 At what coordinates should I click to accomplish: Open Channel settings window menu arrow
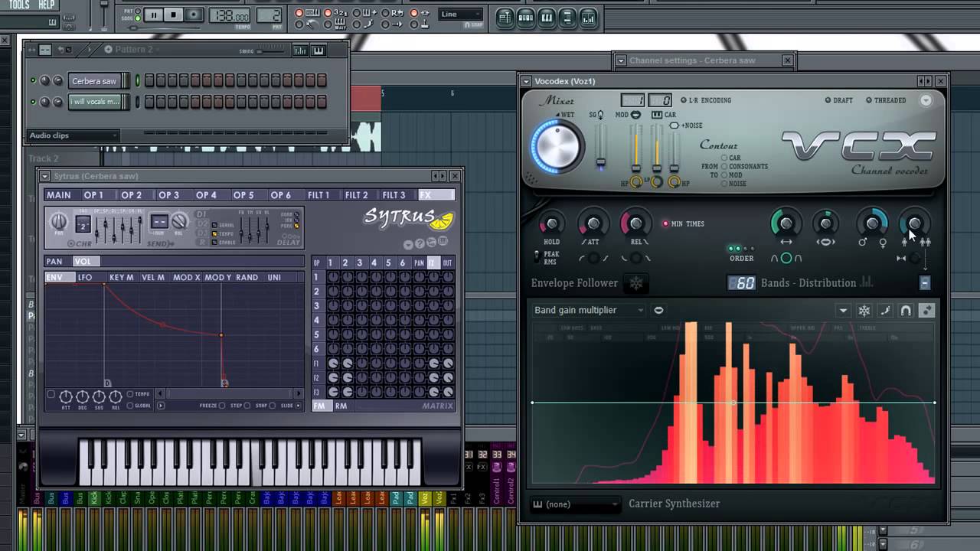[621, 60]
